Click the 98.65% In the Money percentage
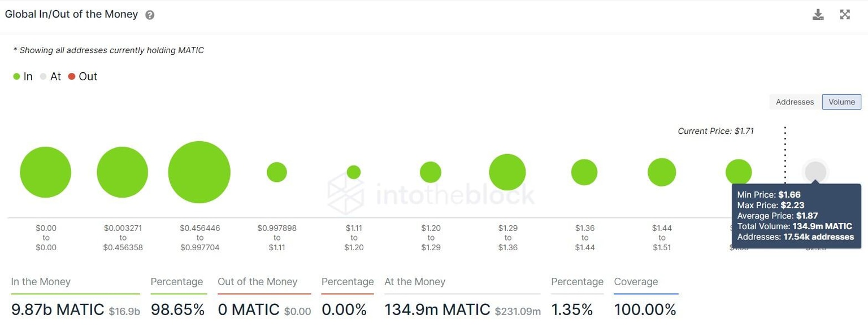 pos(177,309)
